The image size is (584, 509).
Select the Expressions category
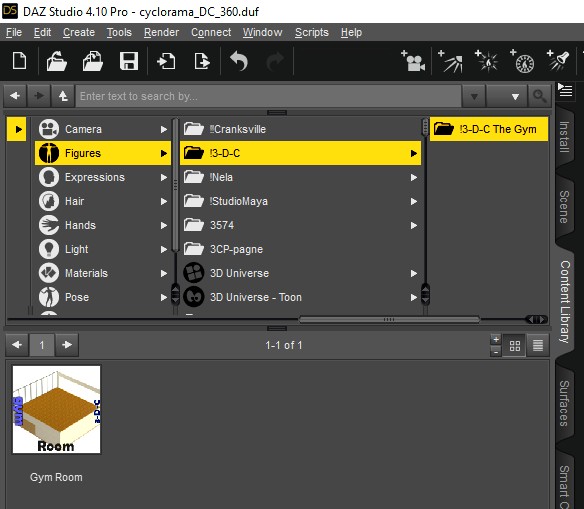tap(103, 177)
